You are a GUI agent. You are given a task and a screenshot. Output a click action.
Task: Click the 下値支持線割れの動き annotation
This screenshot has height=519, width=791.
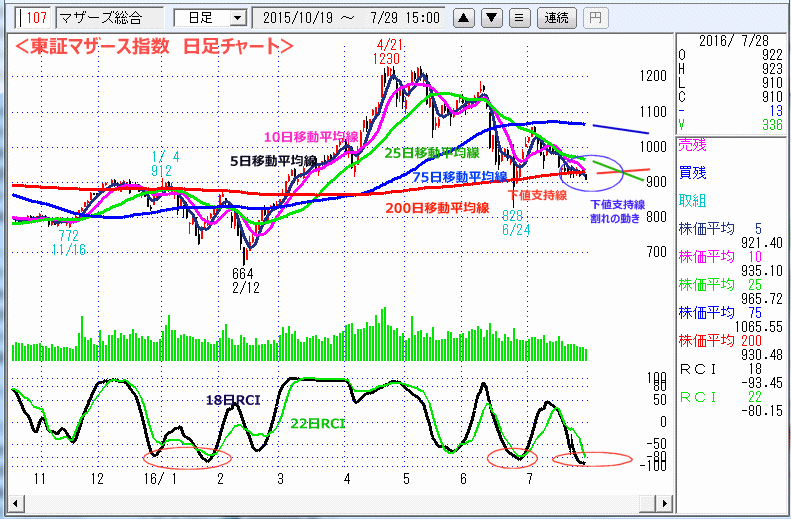click(x=617, y=211)
